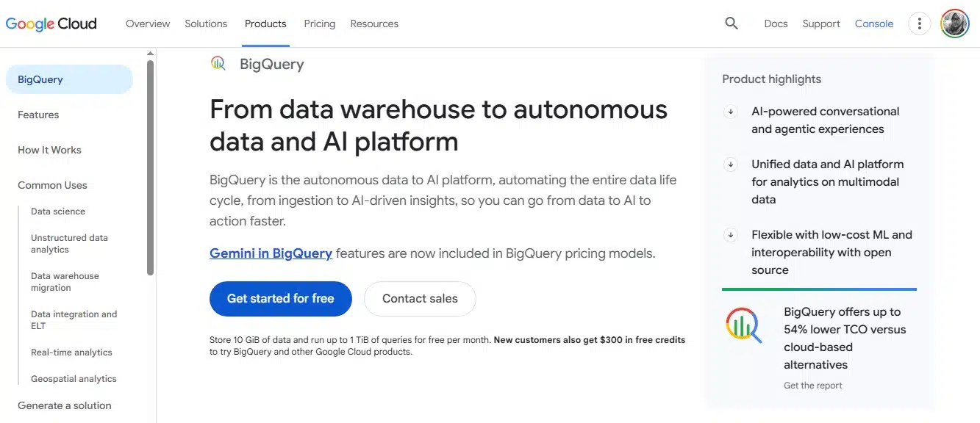Click Unified data and AI platform text
This screenshot has height=423, width=980.
tap(827, 182)
